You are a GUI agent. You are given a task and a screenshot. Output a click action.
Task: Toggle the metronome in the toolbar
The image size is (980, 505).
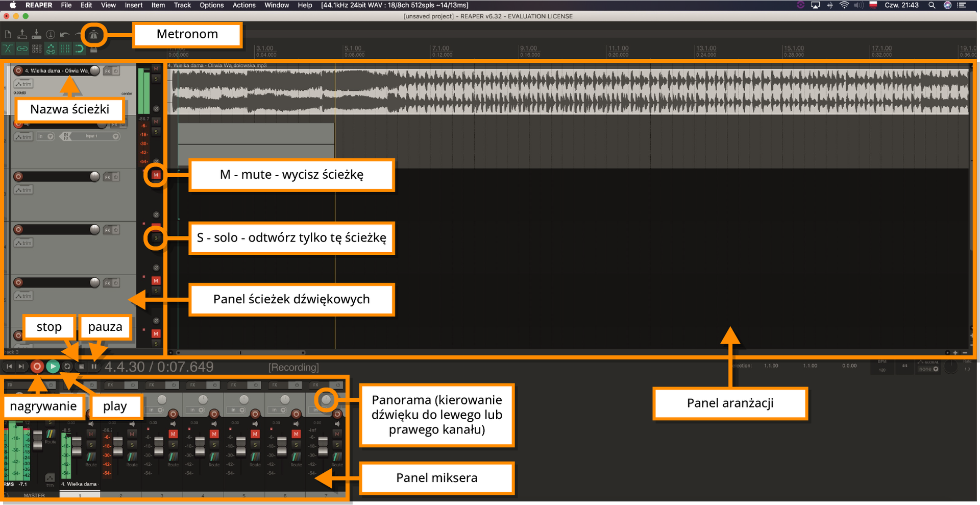click(93, 35)
